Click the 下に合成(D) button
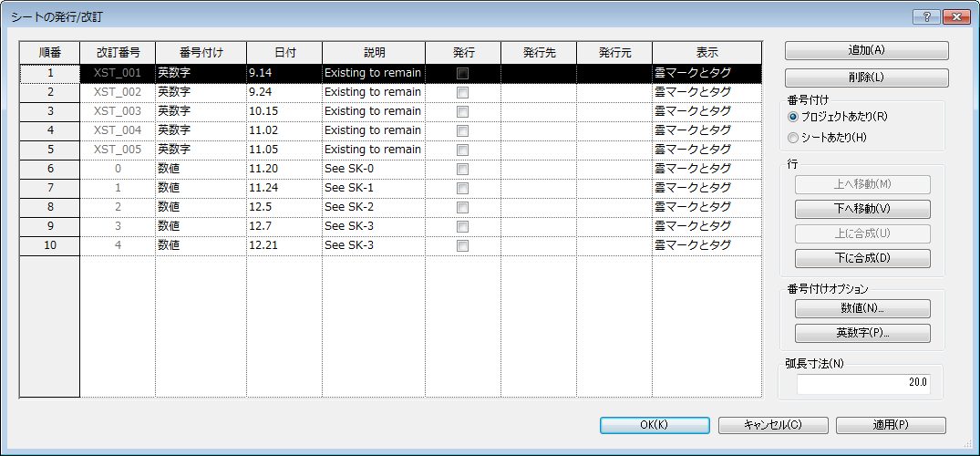The height and width of the screenshot is (456, 980). click(x=862, y=258)
